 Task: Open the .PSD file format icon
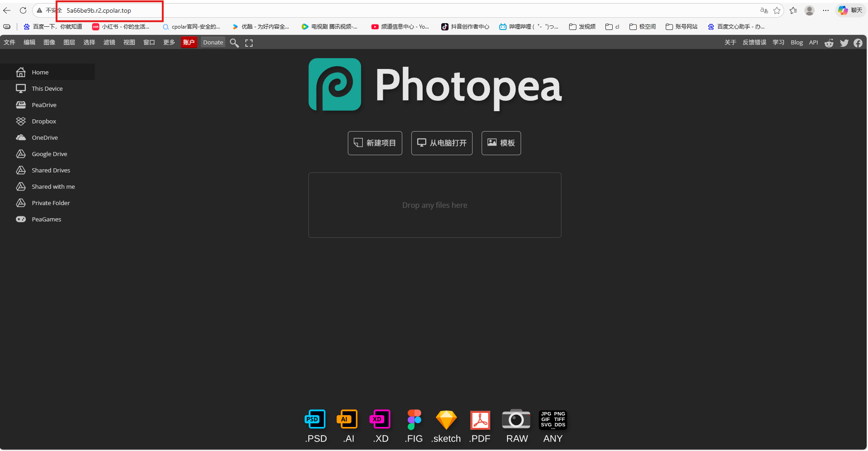point(315,420)
